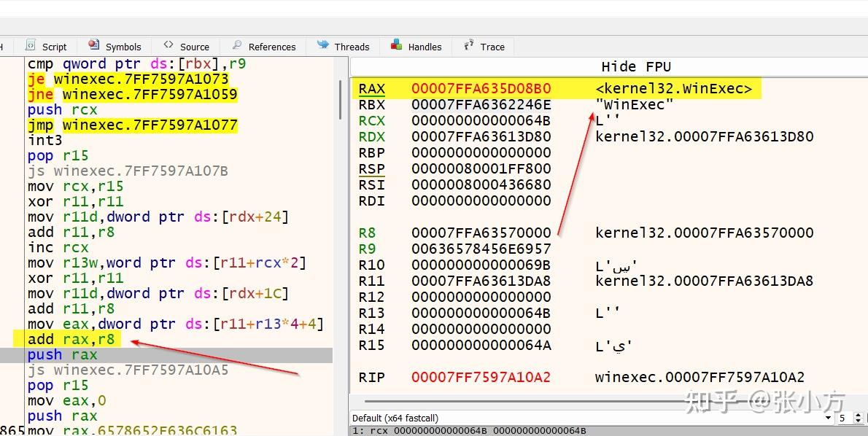The height and width of the screenshot is (436, 868).
Task: Click the References magnifying glass icon
Action: [238, 46]
